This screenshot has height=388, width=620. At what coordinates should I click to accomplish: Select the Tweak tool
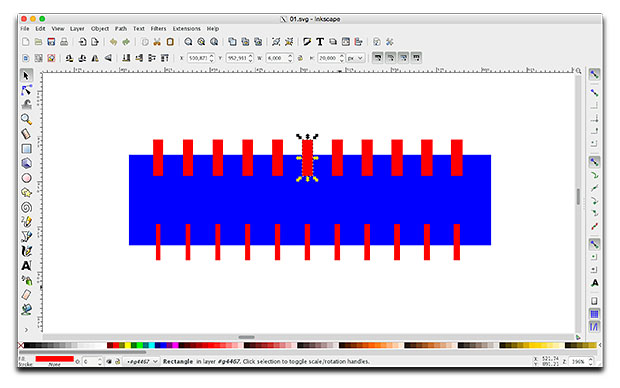tap(26, 104)
